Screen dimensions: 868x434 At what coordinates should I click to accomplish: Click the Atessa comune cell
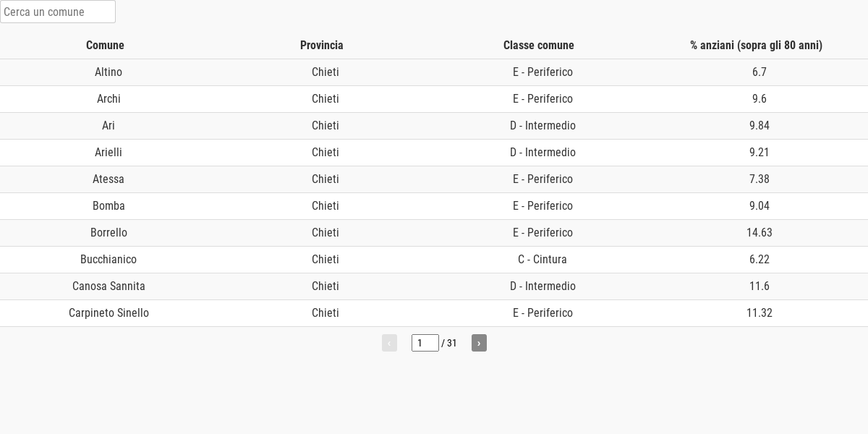point(109,179)
